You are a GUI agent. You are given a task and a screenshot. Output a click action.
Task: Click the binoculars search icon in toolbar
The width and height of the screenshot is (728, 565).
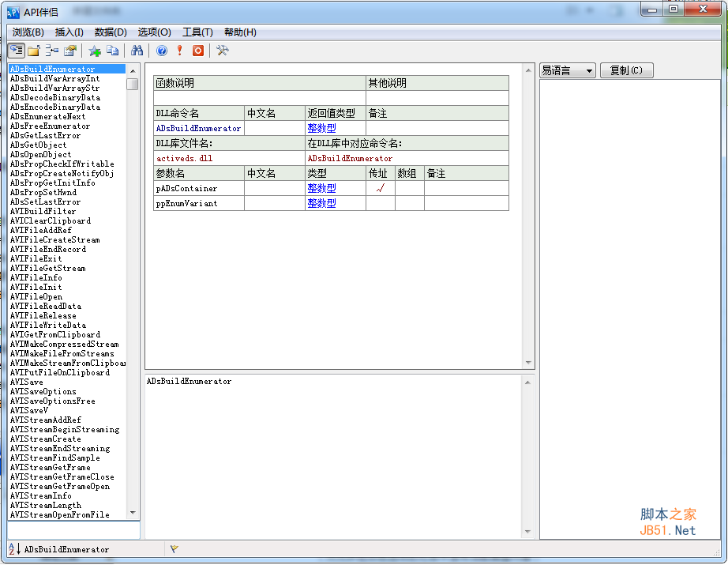pyautogui.click(x=136, y=51)
